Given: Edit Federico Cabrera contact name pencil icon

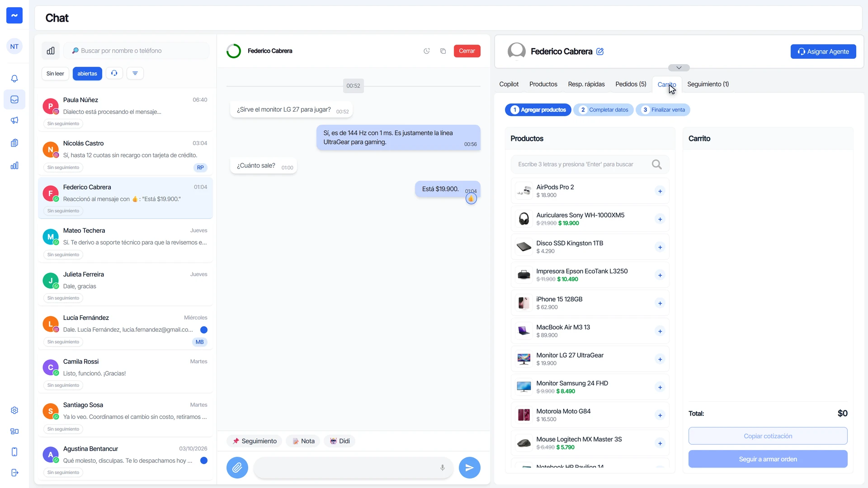Looking at the screenshot, I should [600, 52].
